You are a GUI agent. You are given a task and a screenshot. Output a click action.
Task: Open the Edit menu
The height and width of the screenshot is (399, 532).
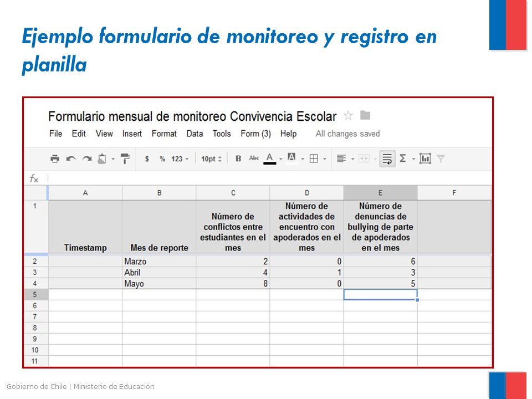[x=79, y=134]
